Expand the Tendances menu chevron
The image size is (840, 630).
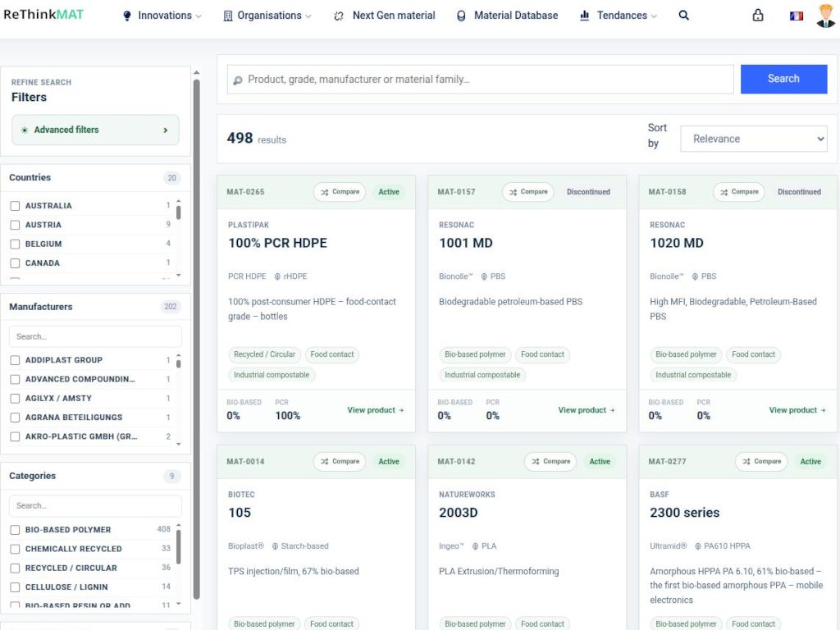[654, 16]
